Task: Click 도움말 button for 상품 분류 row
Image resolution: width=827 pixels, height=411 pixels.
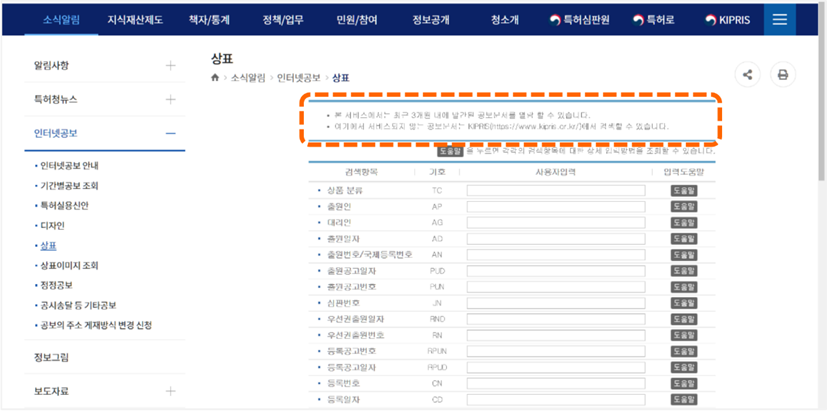Action: click(683, 189)
